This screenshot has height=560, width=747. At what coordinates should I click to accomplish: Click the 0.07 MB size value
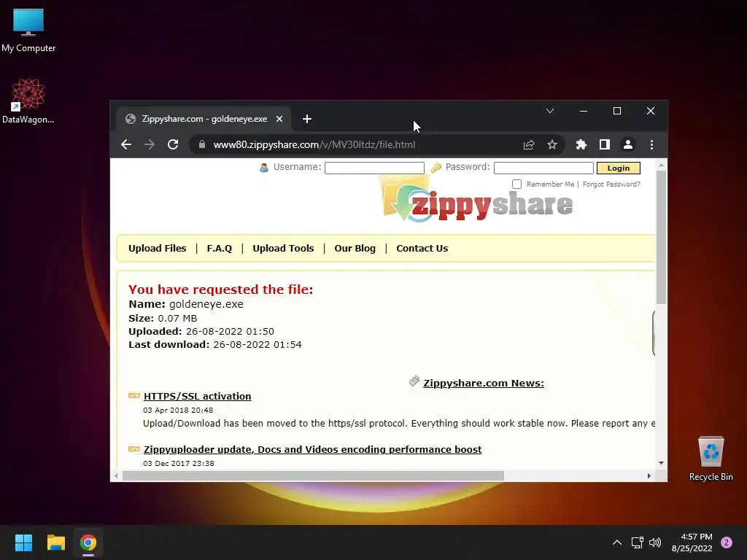click(x=177, y=318)
